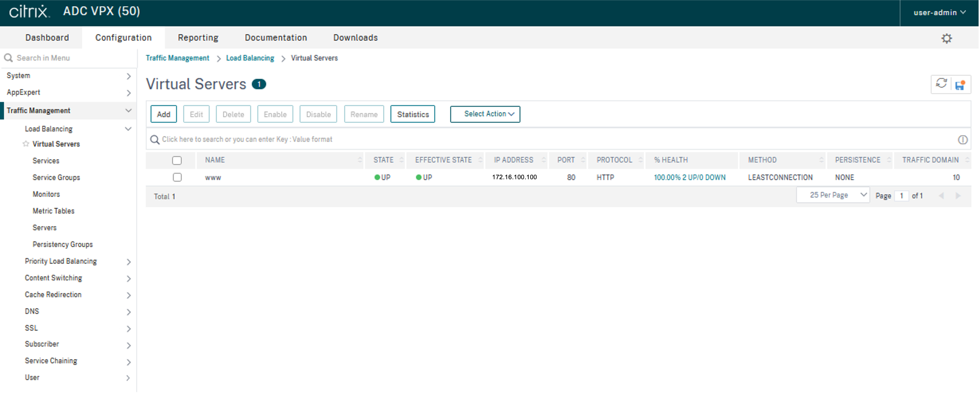Select Service Groups in the sidebar
The width and height of the screenshot is (980, 393).
(56, 177)
